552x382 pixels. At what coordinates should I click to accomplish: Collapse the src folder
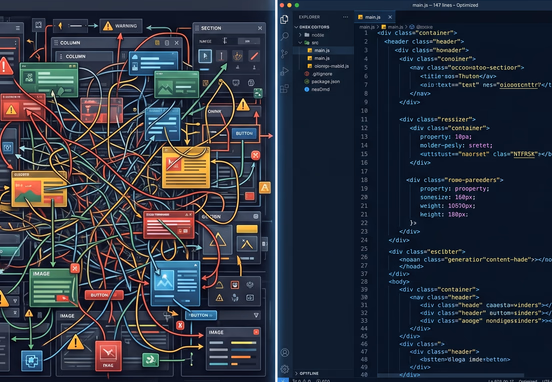tap(300, 43)
